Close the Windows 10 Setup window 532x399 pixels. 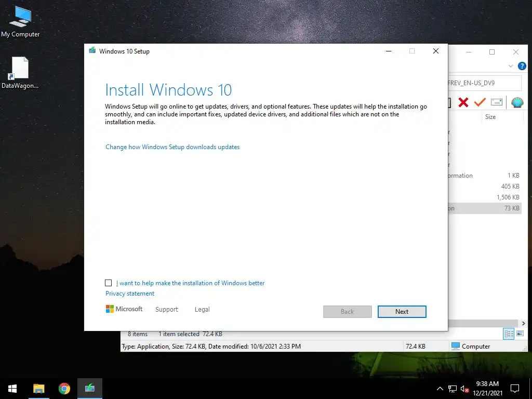[x=436, y=51]
